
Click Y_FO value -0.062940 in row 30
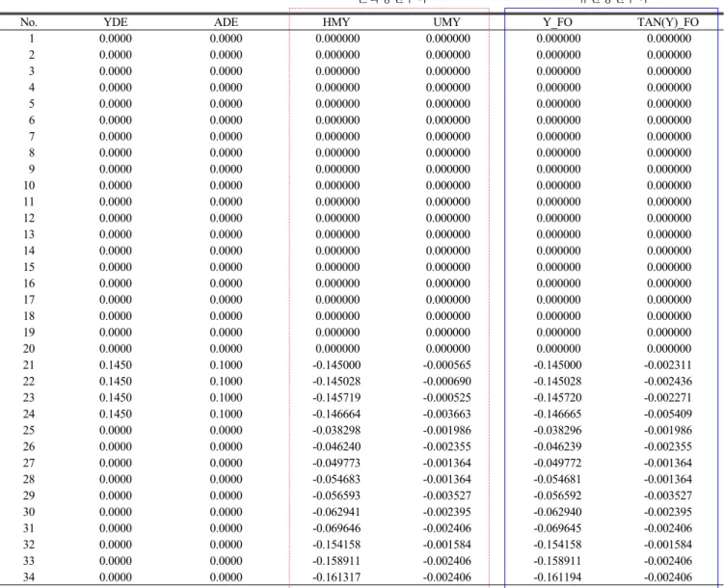coord(558,512)
